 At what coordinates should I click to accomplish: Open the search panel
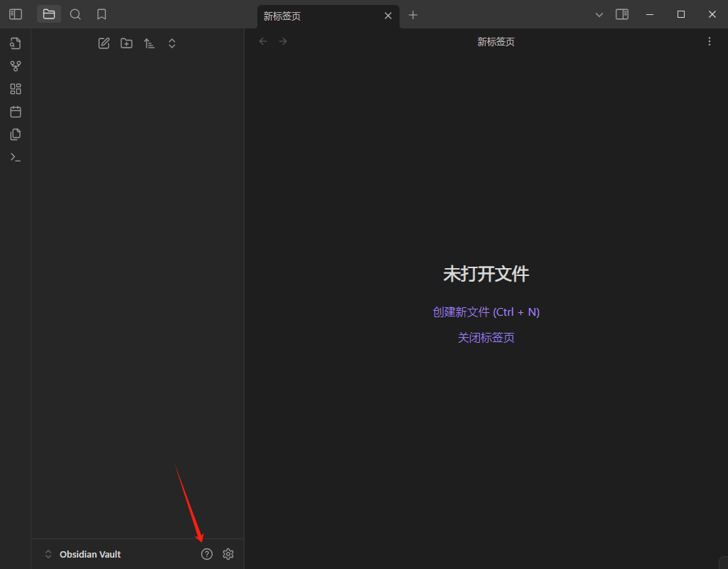75,14
